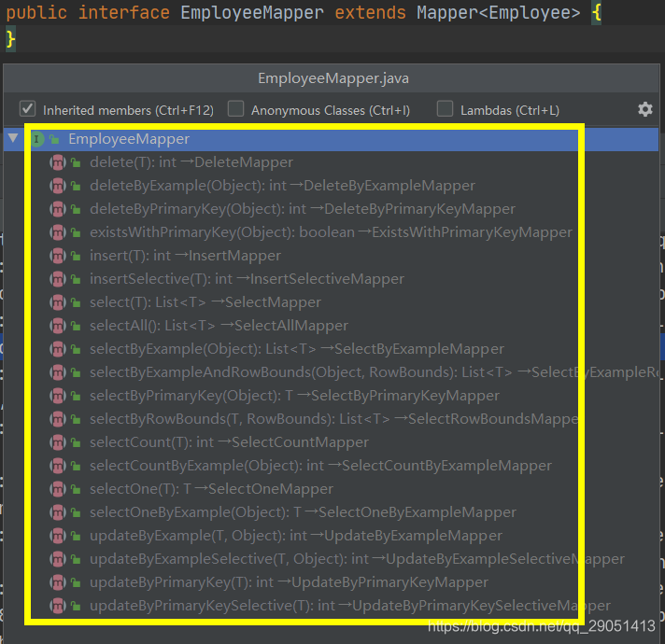Click the method icon for selectOneByExample(Object)
The image size is (665, 644).
(58, 511)
